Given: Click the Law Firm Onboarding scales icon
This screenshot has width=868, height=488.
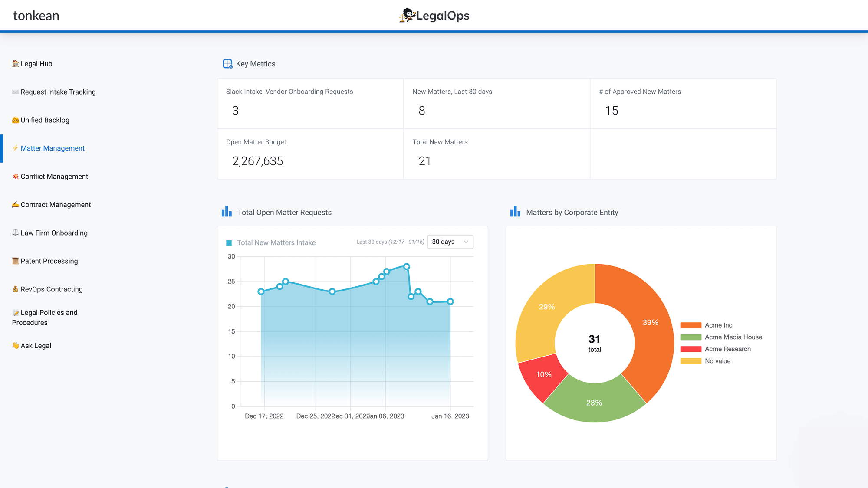Looking at the screenshot, I should pyautogui.click(x=15, y=233).
